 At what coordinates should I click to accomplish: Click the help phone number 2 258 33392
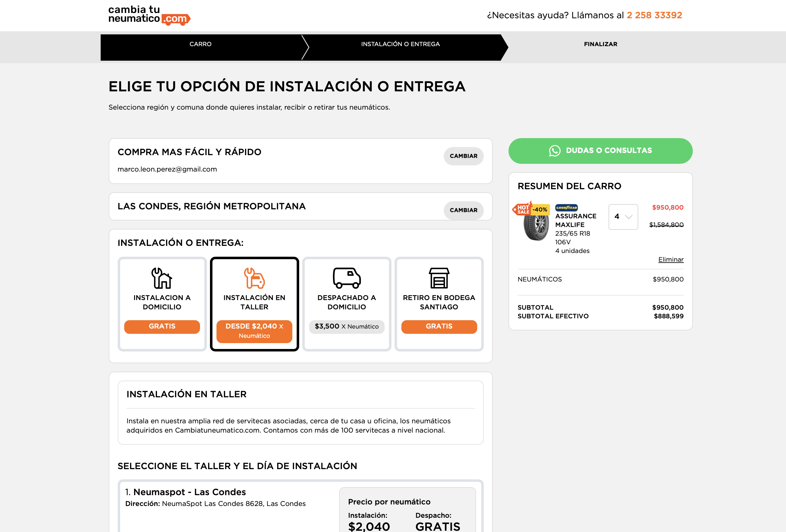[x=654, y=15]
